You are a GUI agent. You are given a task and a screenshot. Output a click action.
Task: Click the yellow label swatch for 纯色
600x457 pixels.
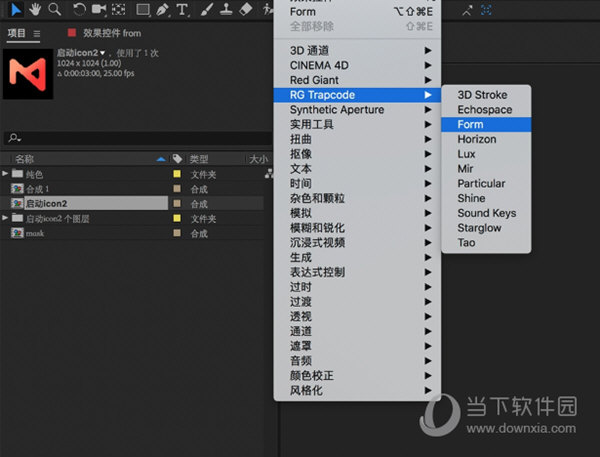[177, 174]
